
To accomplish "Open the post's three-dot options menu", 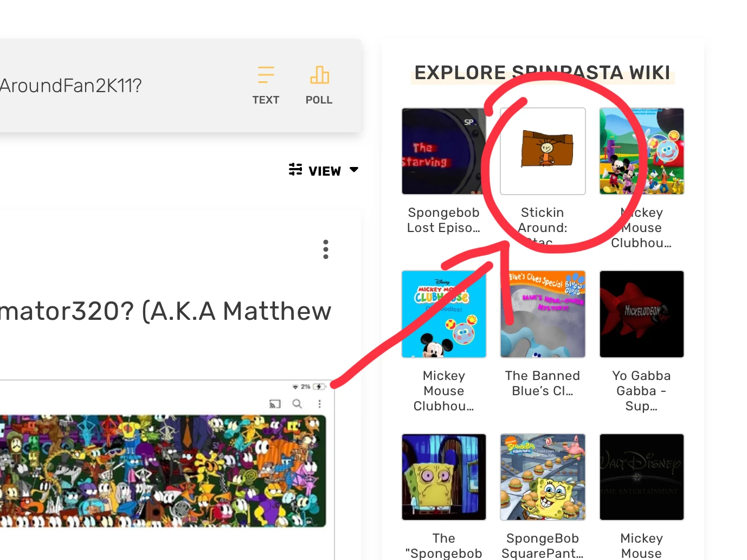I will point(326,249).
